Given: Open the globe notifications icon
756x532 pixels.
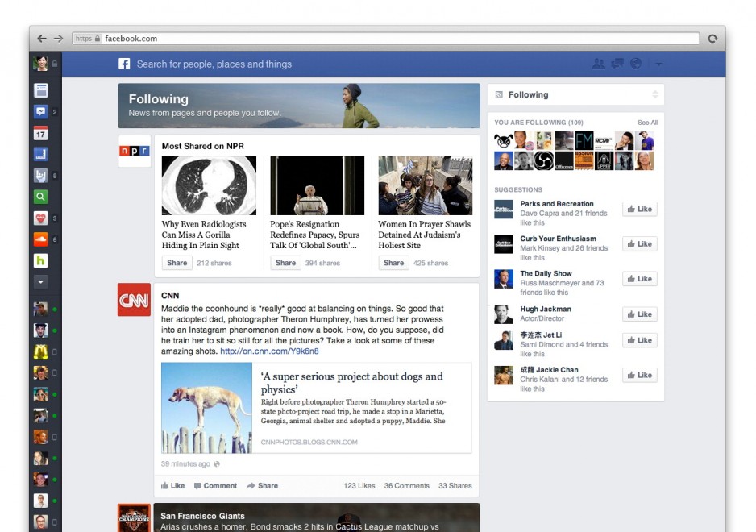Looking at the screenshot, I should click(636, 64).
